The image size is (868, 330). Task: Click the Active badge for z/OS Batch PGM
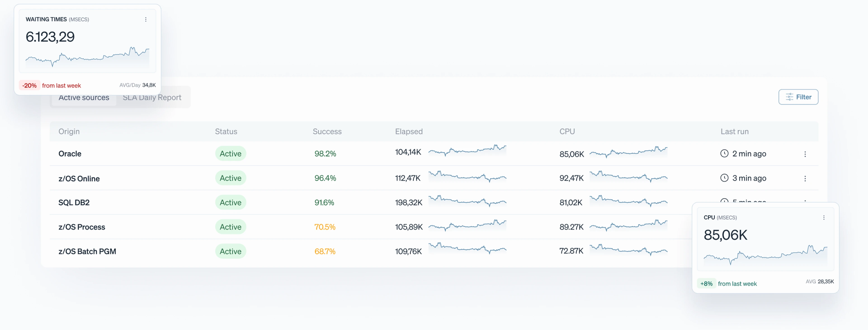(x=231, y=252)
